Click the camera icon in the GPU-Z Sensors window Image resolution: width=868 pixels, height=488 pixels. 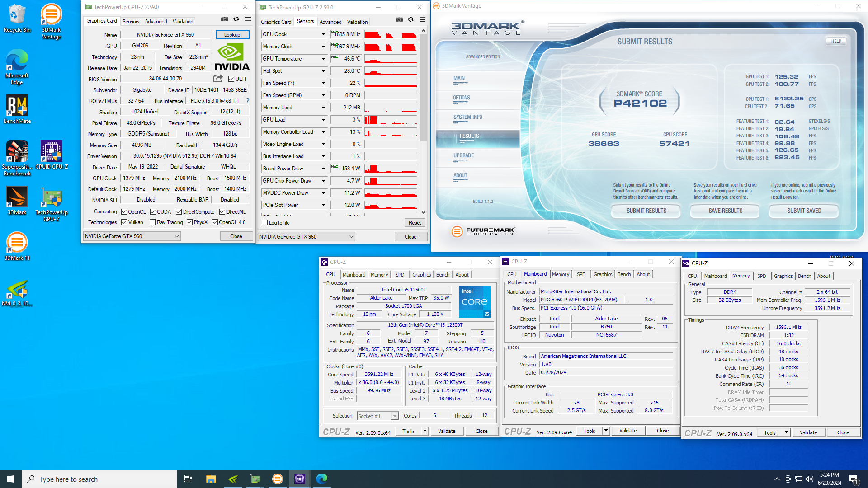pyautogui.click(x=399, y=20)
